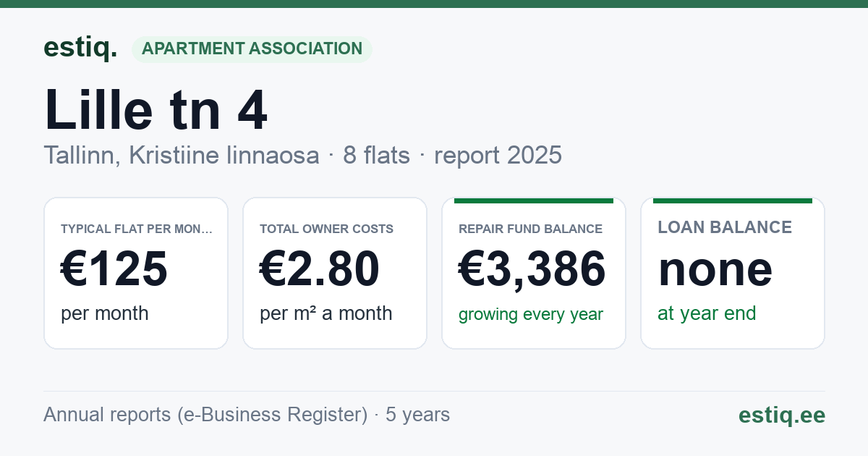Click the estiq. logo
The height and width of the screenshot is (456, 868).
coord(80,48)
